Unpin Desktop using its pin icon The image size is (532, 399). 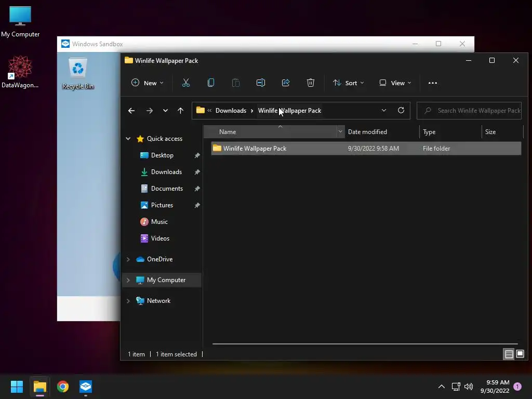[197, 155]
